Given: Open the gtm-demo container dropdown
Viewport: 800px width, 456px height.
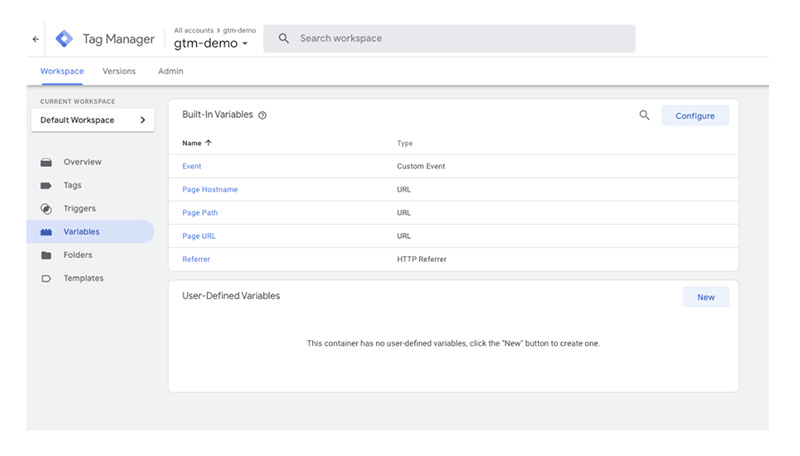Looking at the screenshot, I should (211, 43).
